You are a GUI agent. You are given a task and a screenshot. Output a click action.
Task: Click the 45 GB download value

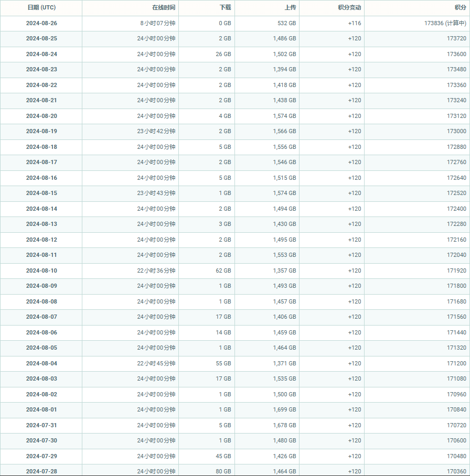(x=223, y=456)
